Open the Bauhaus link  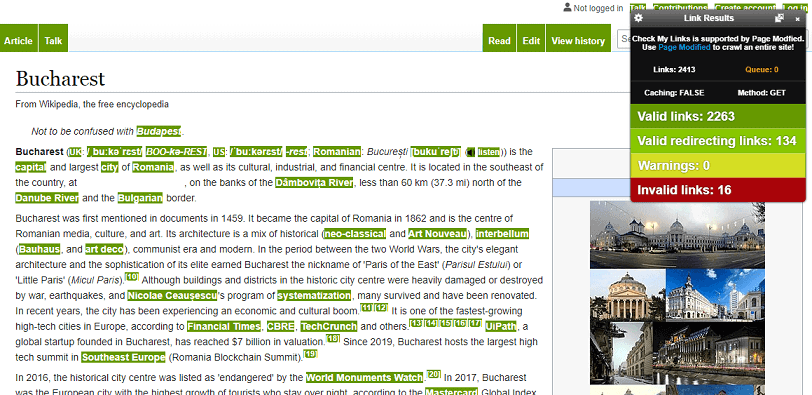tap(39, 250)
